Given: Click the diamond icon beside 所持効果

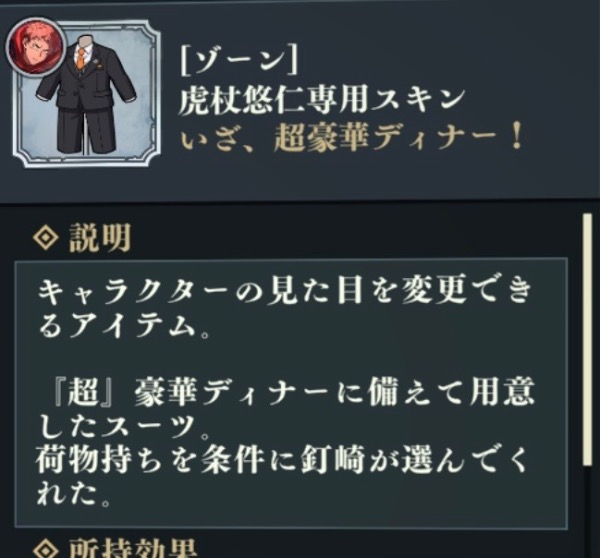Looking at the screenshot, I should tap(46, 550).
